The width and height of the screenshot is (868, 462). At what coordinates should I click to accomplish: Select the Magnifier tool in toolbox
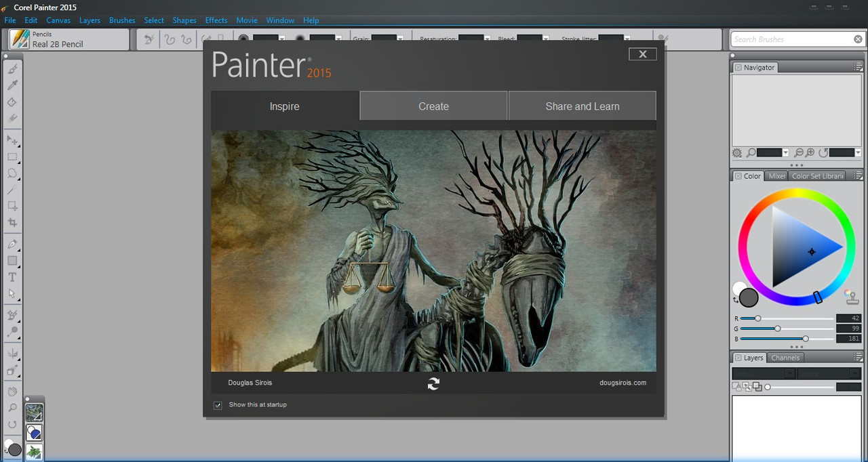[x=12, y=408]
